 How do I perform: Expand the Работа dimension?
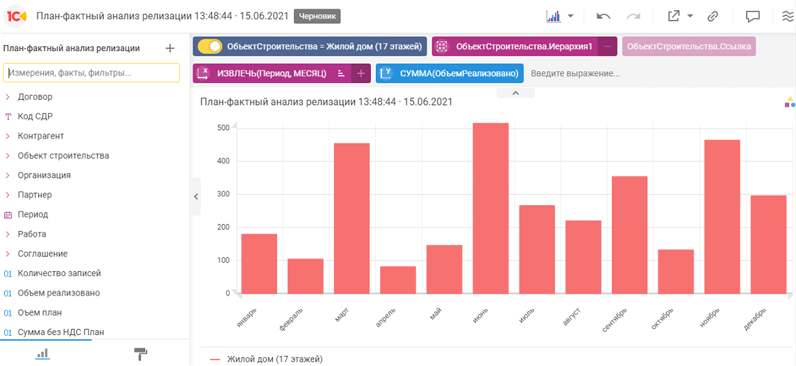8,234
